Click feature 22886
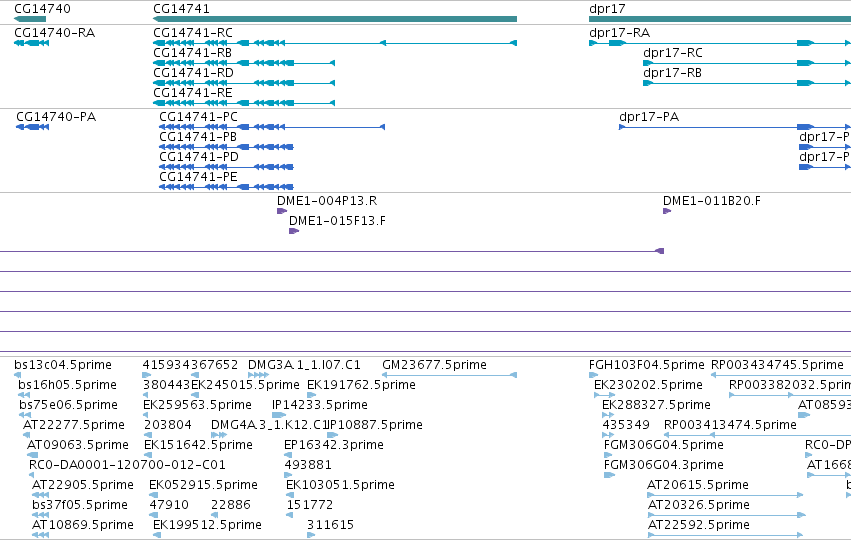851x540 pixels. pyautogui.click(x=231, y=505)
